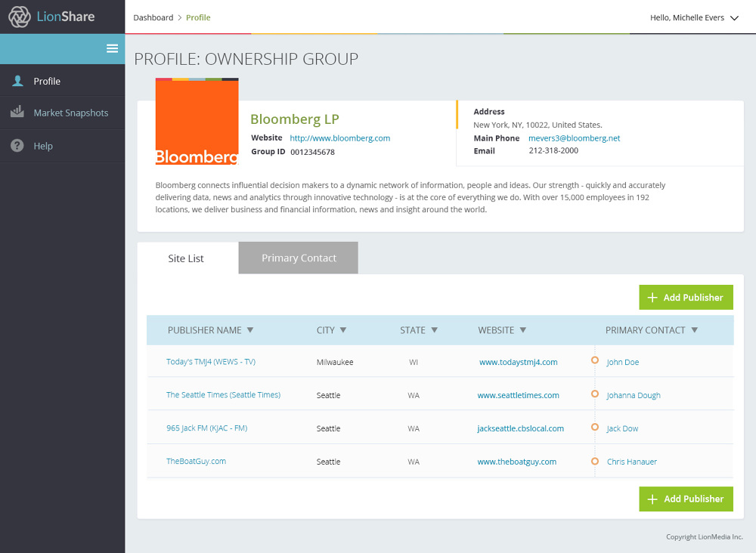Go to Dashboard in the breadcrumb
Screen dimensions: 756x553
coord(153,17)
